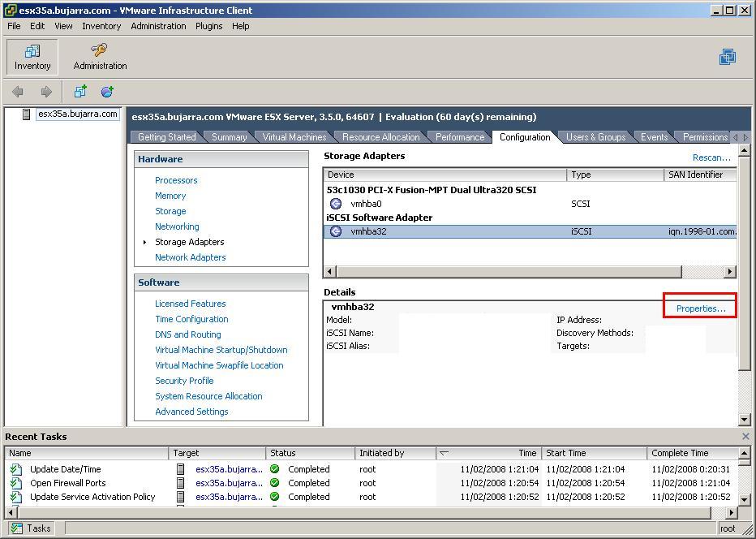Open the Time Configuration link
The image size is (756, 539).
click(x=191, y=319)
